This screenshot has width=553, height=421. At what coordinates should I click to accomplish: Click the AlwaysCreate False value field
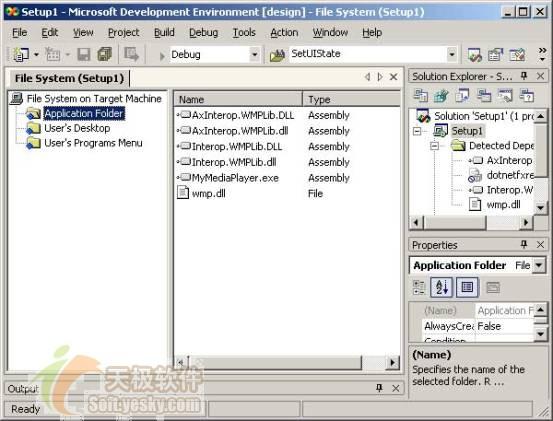pos(505,326)
